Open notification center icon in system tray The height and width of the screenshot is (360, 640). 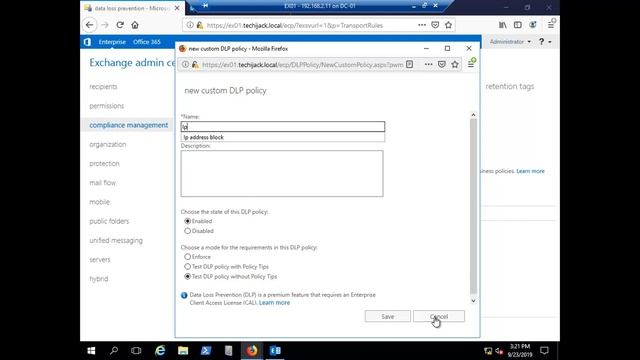pos(544,351)
